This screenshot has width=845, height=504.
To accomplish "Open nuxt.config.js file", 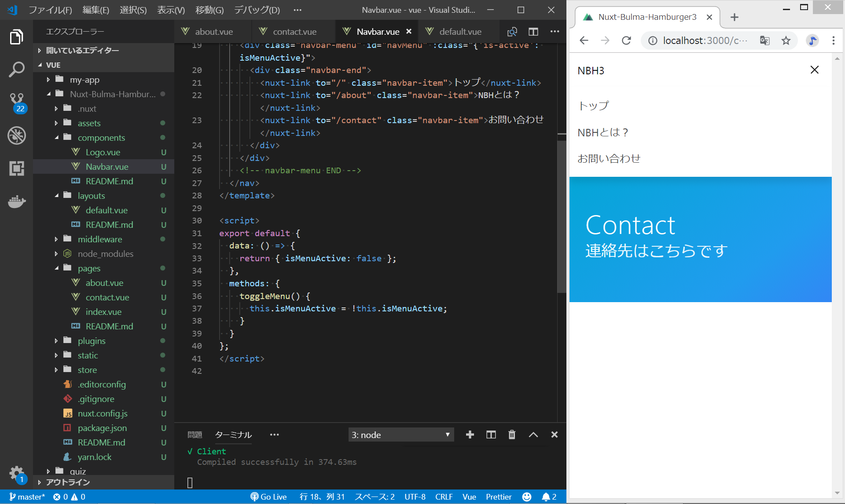I will coord(103,413).
